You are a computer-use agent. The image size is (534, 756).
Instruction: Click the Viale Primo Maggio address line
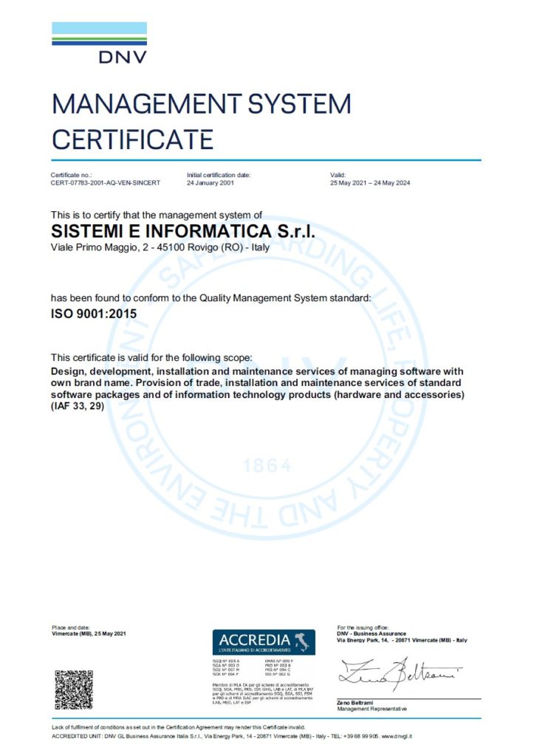(x=160, y=247)
